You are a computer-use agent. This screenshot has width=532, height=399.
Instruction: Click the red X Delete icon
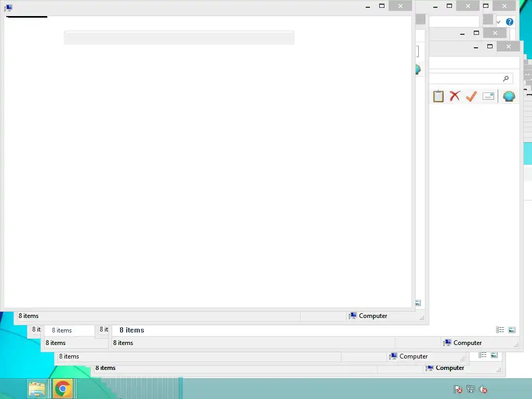coord(455,96)
